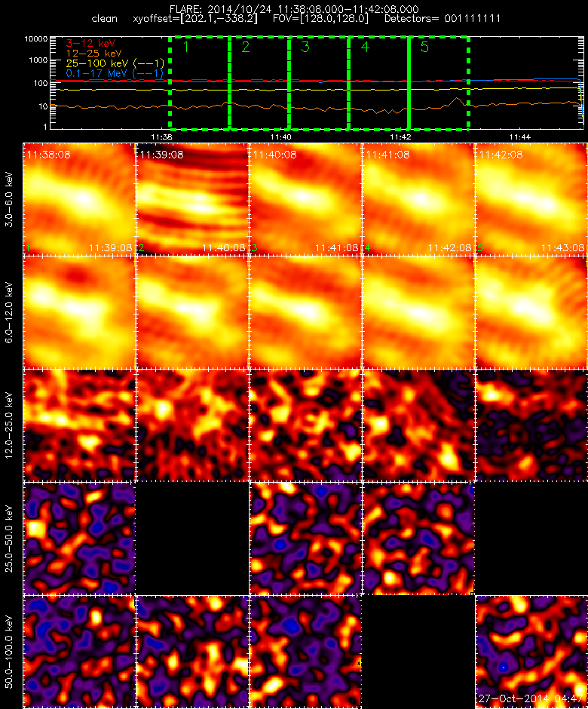588x709 pixels.
Task: Open the 3.0-6.0 keV image starting 11:42:08
Action: tap(531, 199)
